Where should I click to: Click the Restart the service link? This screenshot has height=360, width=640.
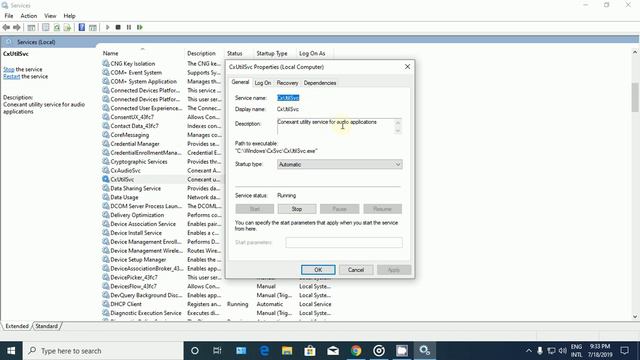point(11,76)
